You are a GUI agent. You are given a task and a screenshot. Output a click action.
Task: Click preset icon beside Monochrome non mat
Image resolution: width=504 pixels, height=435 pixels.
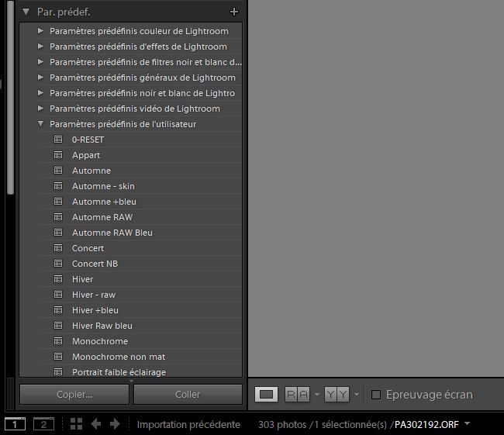click(x=58, y=356)
